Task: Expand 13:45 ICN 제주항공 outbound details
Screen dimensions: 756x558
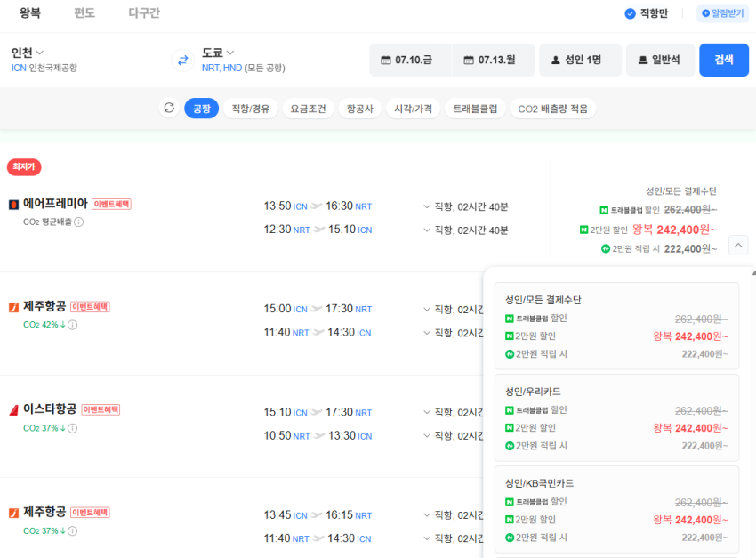Action: coord(427,515)
